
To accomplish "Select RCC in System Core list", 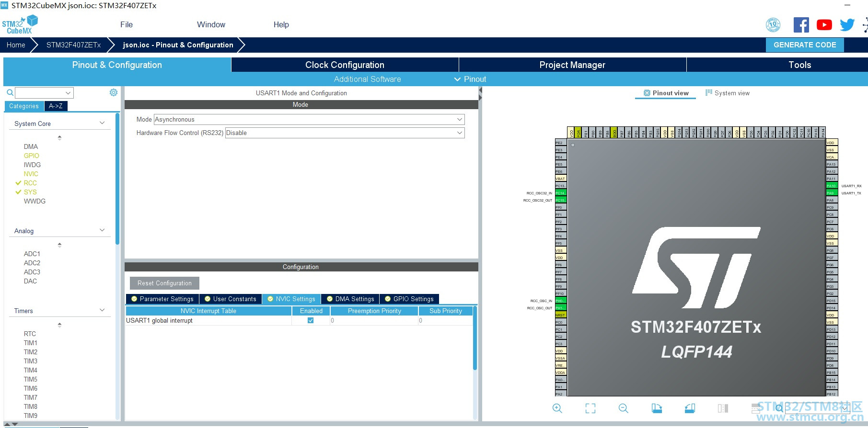I will pos(30,183).
